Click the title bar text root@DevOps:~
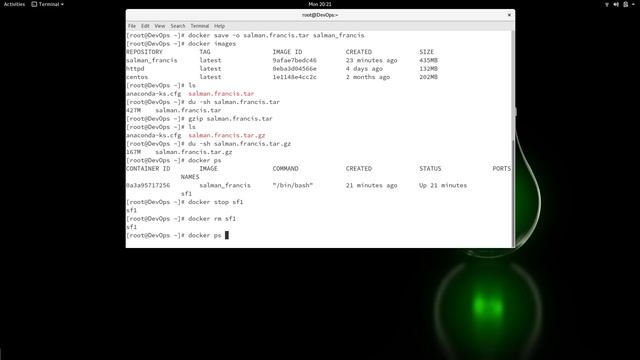The width and height of the screenshot is (640, 360). (x=320, y=15)
